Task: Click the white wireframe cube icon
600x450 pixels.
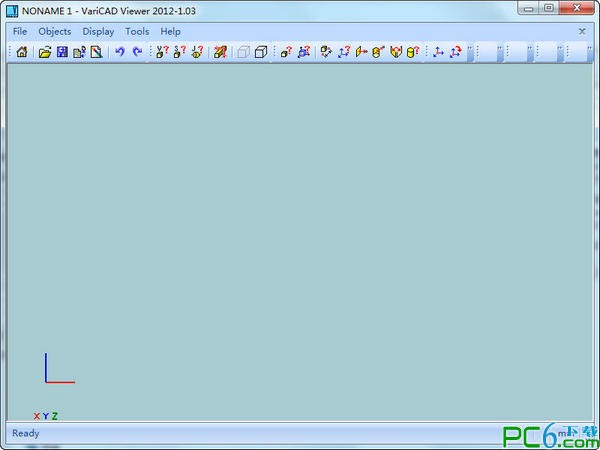Action: click(x=261, y=52)
